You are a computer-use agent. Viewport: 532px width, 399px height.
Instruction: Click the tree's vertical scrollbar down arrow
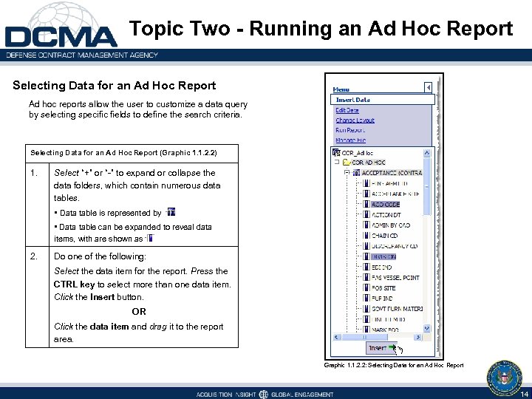click(x=427, y=328)
